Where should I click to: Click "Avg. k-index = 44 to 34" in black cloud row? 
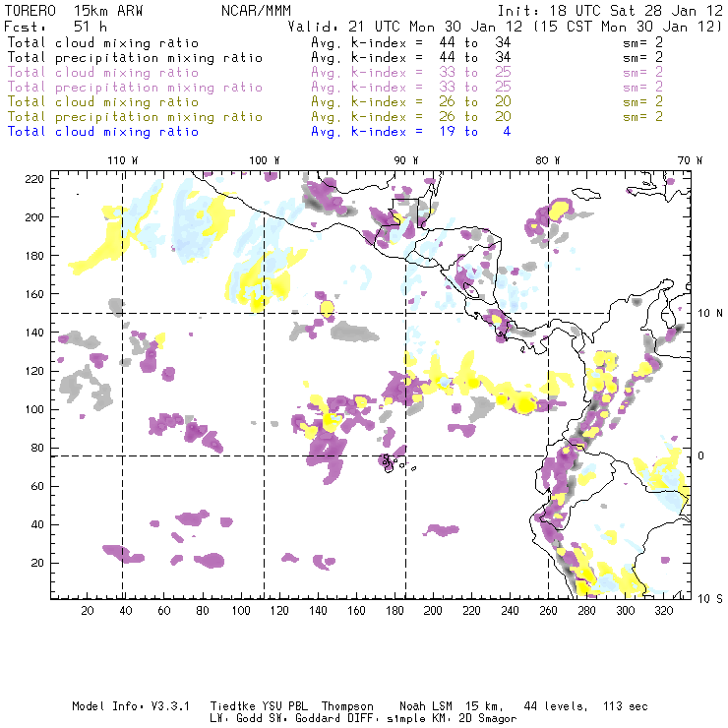(411, 42)
